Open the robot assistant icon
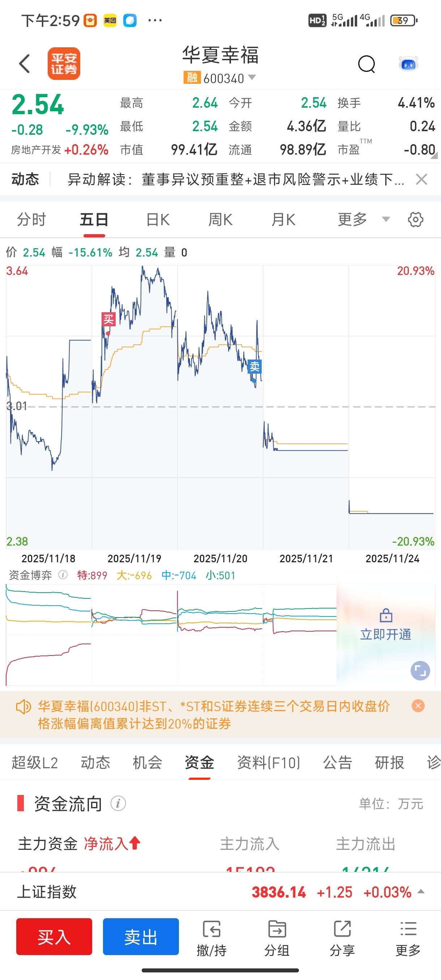This screenshot has height=980, width=441. 408,64
